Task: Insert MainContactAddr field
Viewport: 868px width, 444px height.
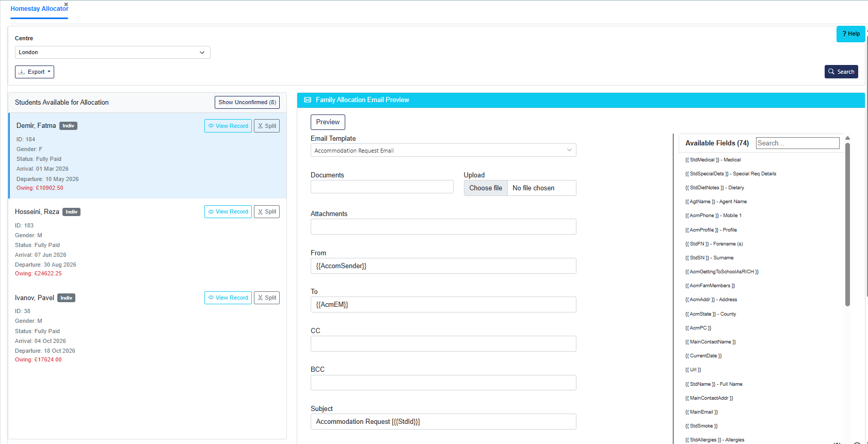Action: [x=709, y=398]
